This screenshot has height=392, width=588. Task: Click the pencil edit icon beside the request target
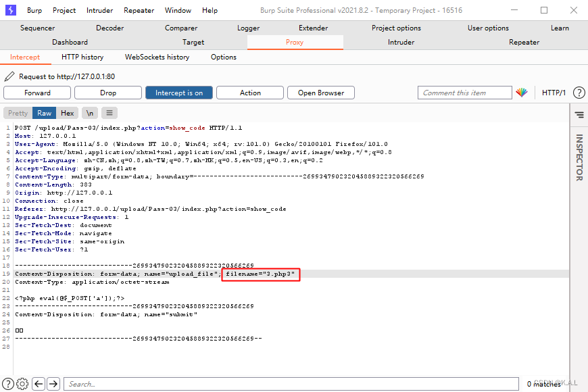point(9,76)
